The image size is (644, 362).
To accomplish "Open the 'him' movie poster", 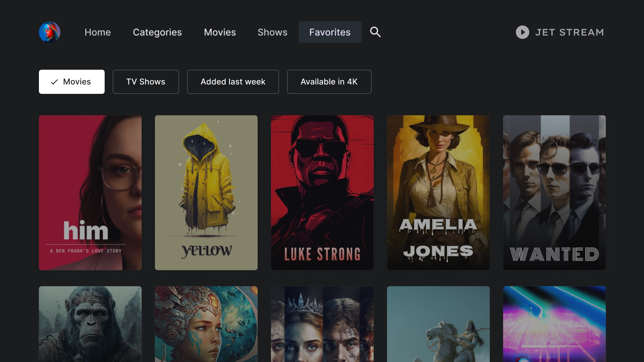I will point(90,193).
